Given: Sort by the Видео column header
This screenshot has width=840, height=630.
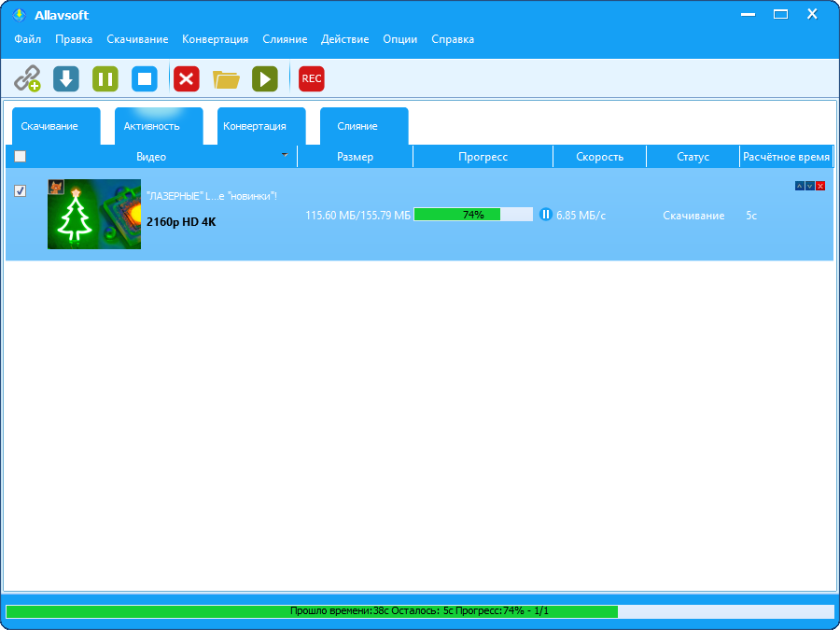Looking at the screenshot, I should click(x=151, y=157).
